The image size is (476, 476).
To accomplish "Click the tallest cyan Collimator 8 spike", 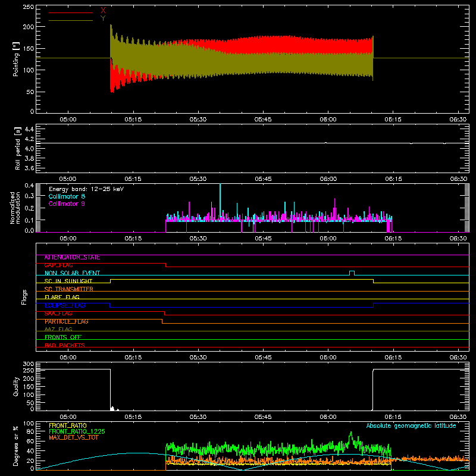I will tap(220, 201).
